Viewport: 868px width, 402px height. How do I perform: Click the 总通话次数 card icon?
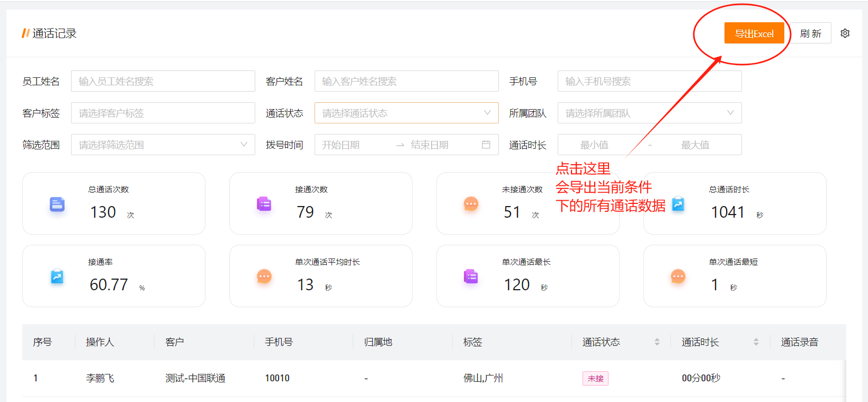pos(57,204)
